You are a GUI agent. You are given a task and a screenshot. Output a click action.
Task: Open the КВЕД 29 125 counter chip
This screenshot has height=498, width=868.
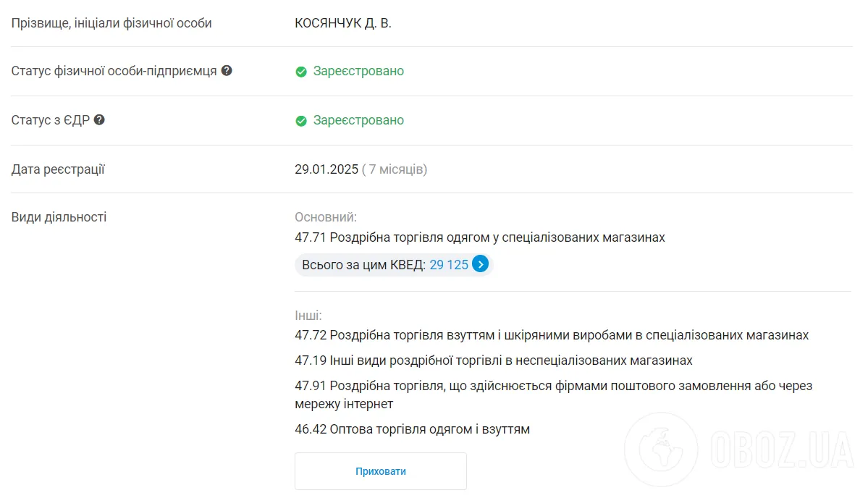(393, 264)
